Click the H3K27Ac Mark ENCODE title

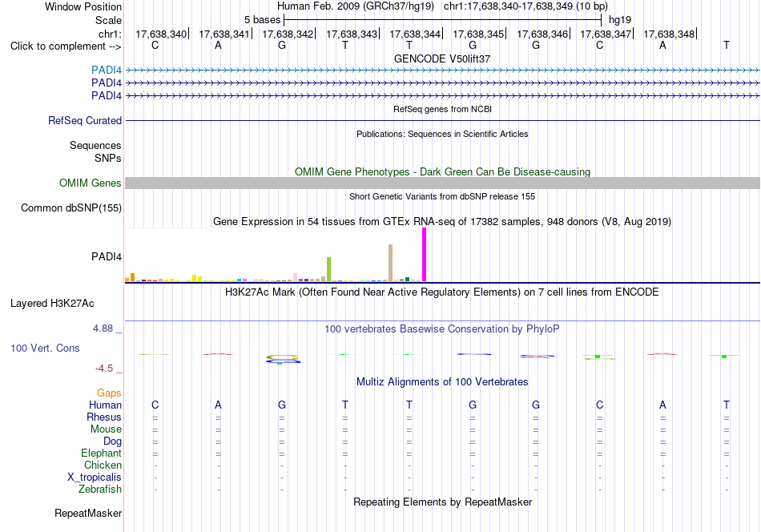(x=442, y=292)
